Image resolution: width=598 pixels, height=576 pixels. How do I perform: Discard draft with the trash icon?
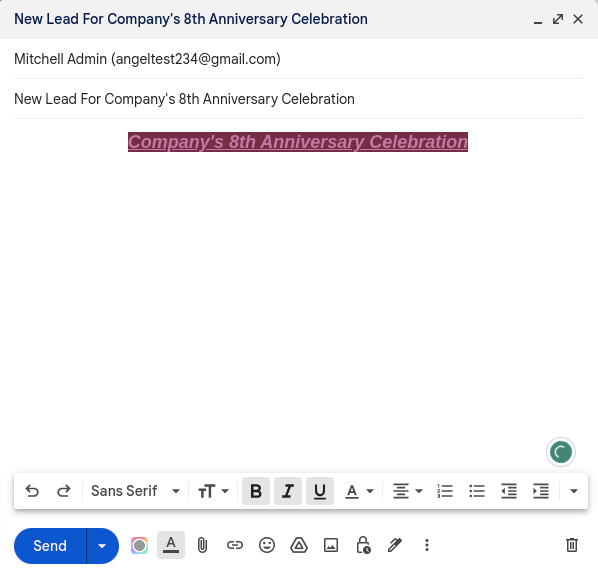572,545
